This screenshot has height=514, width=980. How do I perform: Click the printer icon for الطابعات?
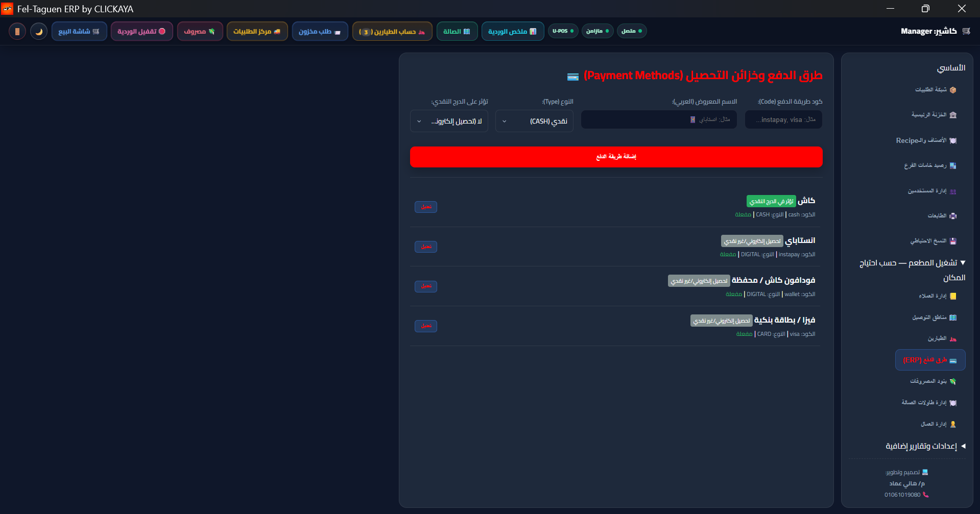point(953,216)
